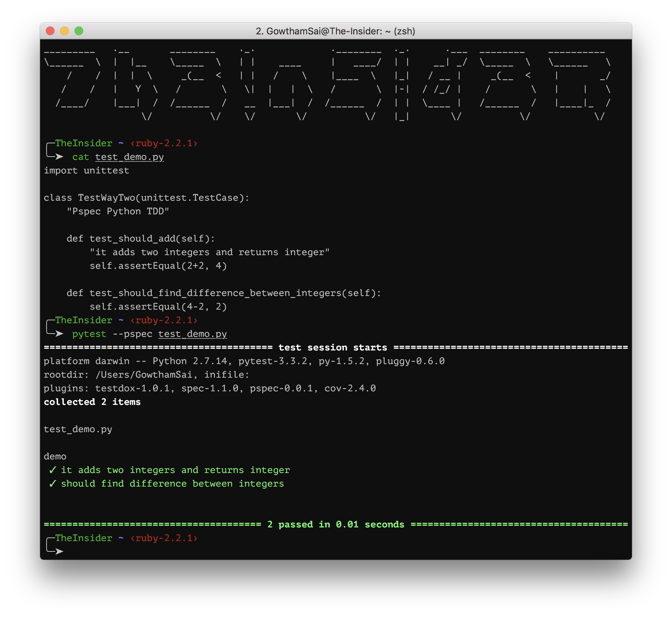Viewport: 672px width, 617px height.
Task: Click the 'test session starts' header
Action: tap(333, 348)
